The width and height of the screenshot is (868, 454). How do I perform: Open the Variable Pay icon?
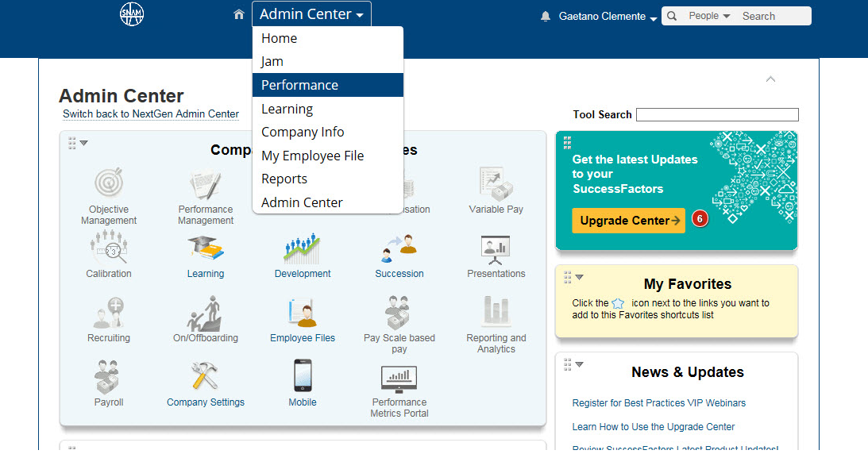coord(496,183)
